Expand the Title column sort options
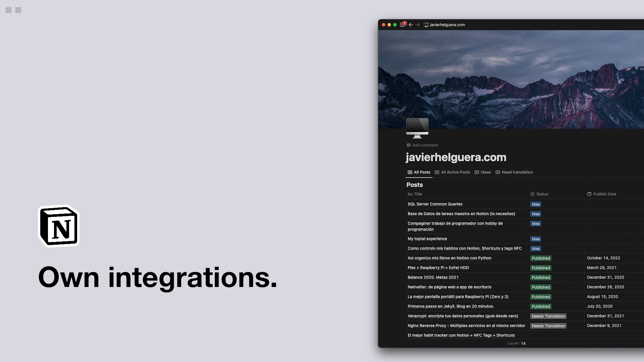The height and width of the screenshot is (362, 644). (x=415, y=194)
